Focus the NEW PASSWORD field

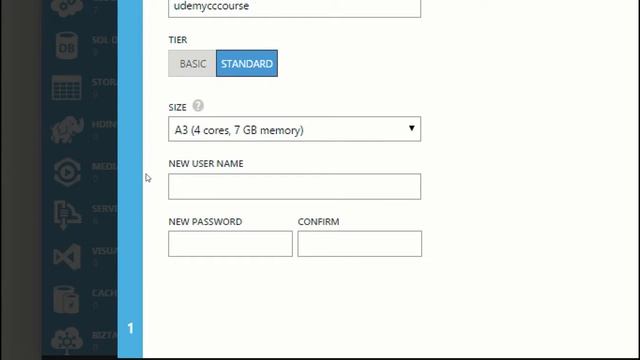230,244
